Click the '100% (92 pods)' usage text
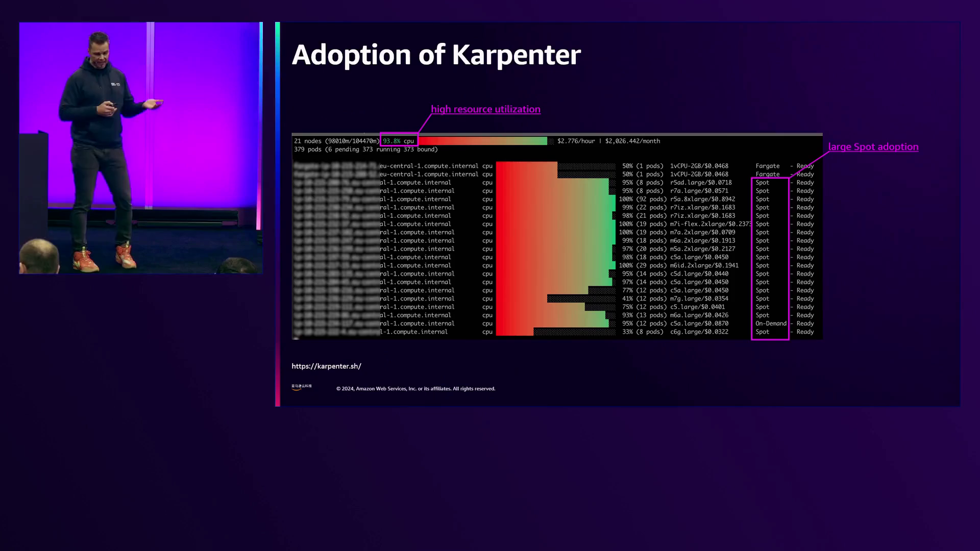 point(642,199)
